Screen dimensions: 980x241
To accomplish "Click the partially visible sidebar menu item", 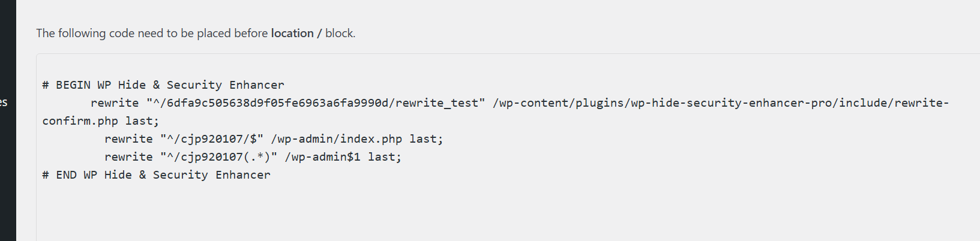I will [x=4, y=103].
